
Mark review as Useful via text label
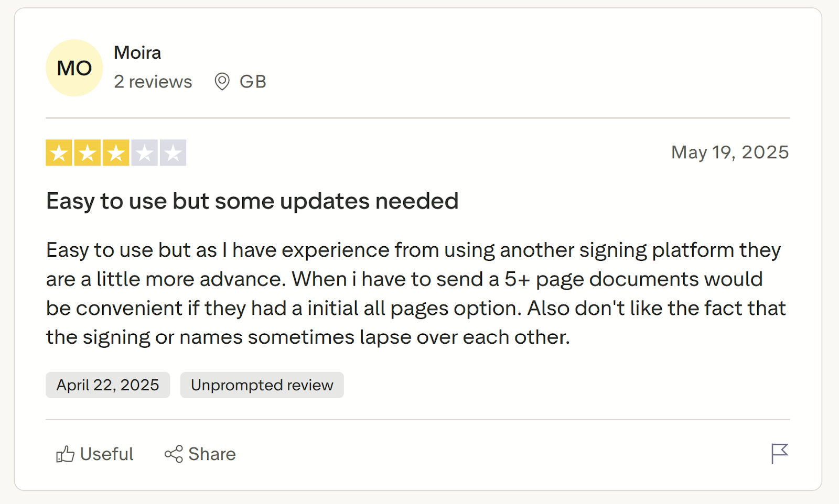[x=106, y=454]
